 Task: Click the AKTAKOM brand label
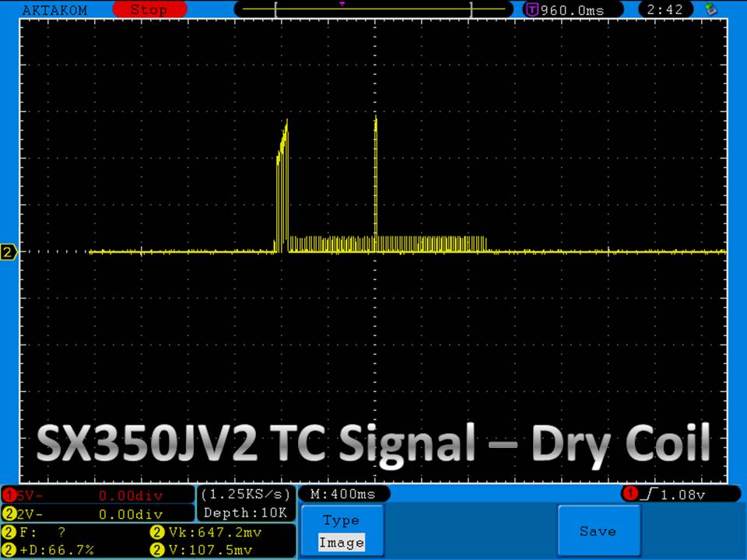click(54, 10)
